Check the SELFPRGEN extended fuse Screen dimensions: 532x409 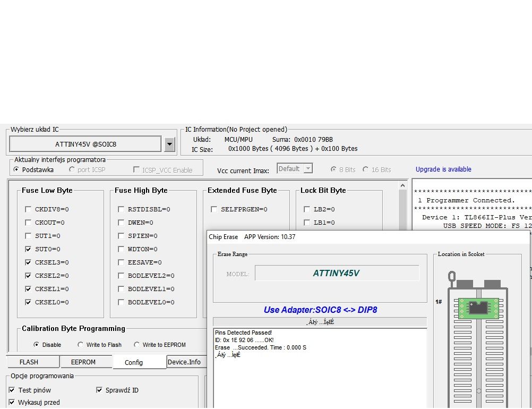point(214,209)
